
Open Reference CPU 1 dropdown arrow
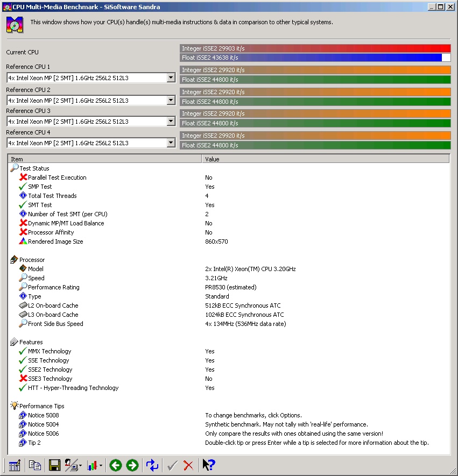171,77
